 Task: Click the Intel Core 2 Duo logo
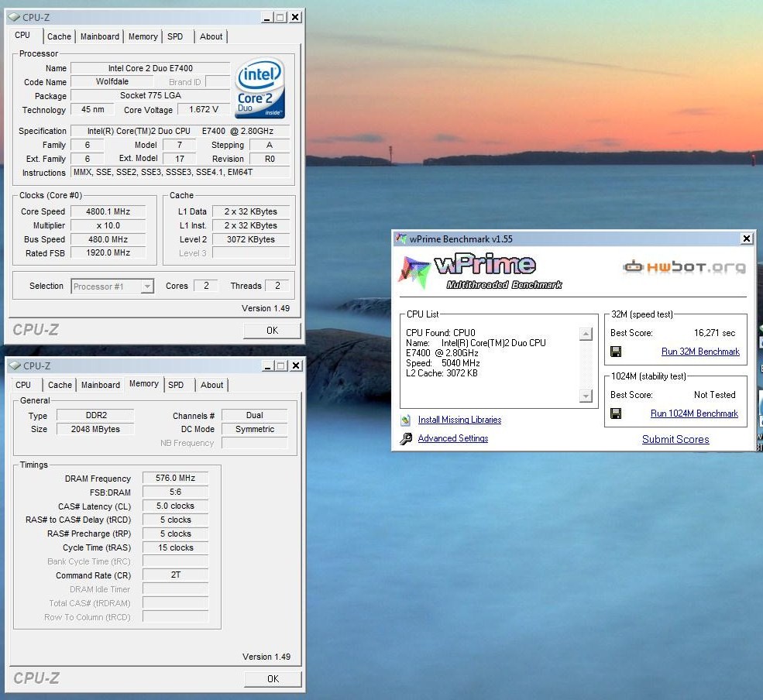click(x=259, y=88)
